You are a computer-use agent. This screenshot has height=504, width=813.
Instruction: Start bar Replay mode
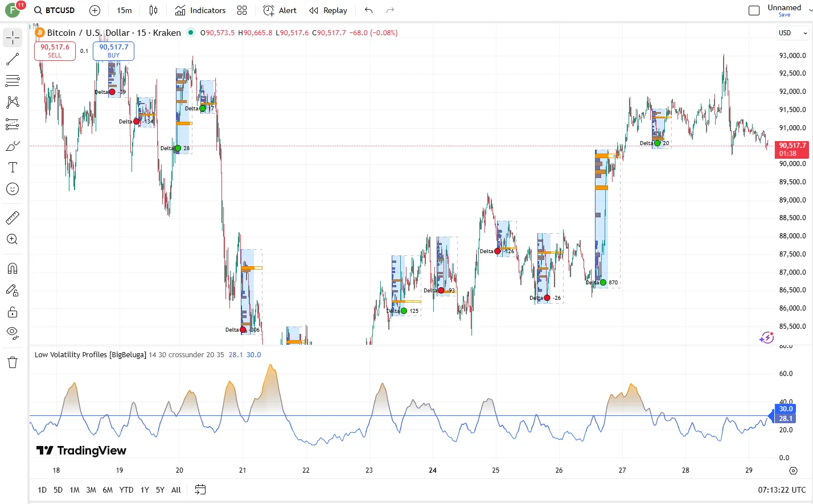pyautogui.click(x=328, y=10)
